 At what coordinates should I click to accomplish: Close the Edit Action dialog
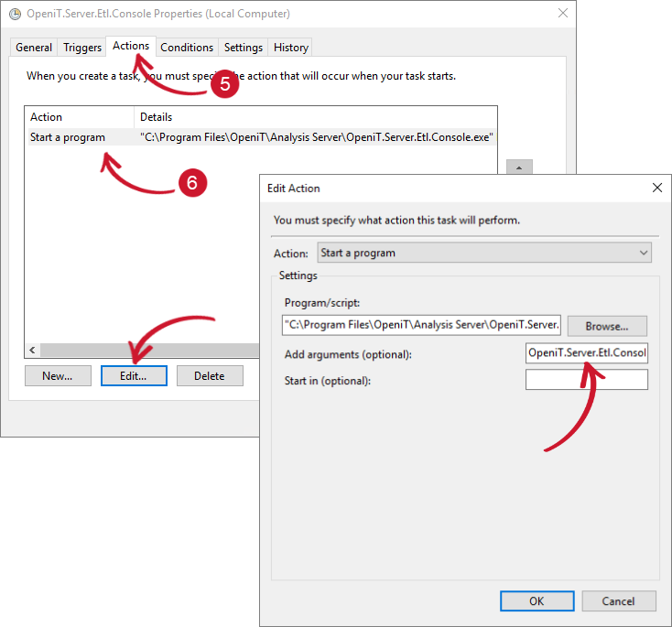[x=657, y=188]
